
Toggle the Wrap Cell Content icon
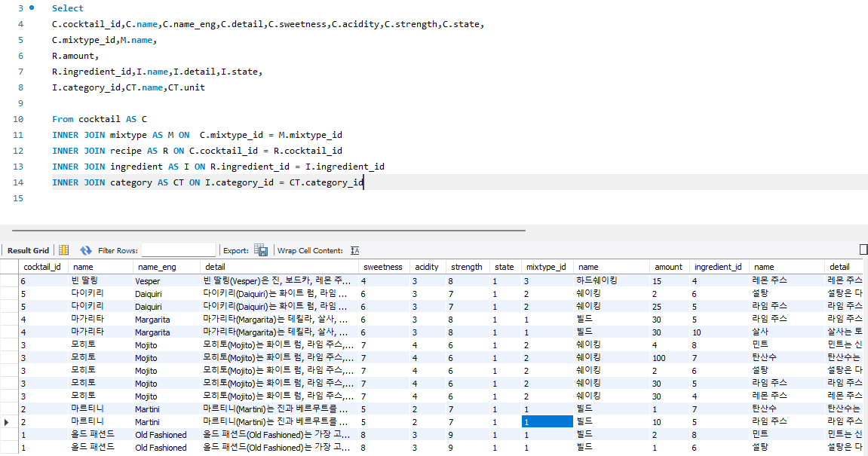point(355,251)
